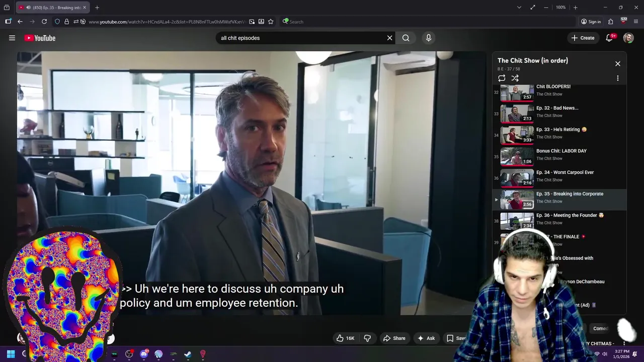Open site security padlock info
Viewport: 644px width, 362px height.
pyautogui.click(x=66, y=22)
